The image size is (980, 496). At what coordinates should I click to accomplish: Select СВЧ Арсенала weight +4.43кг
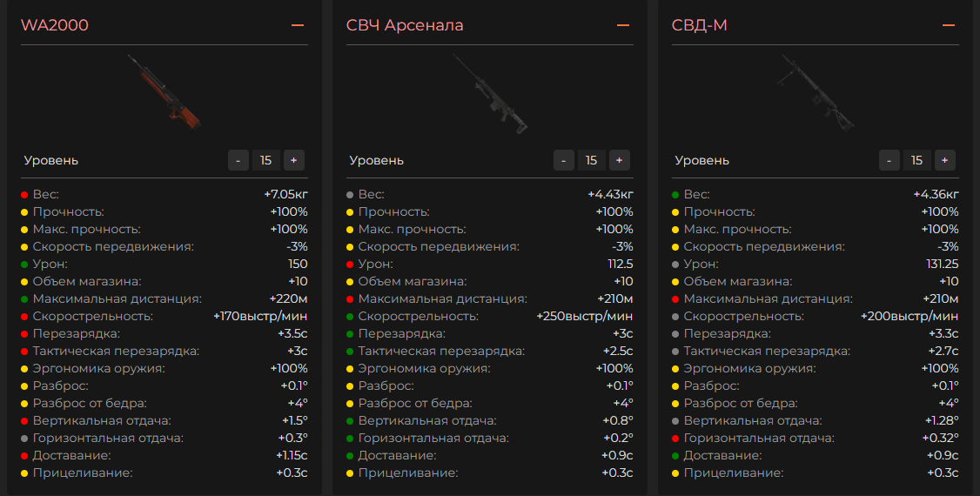611,194
